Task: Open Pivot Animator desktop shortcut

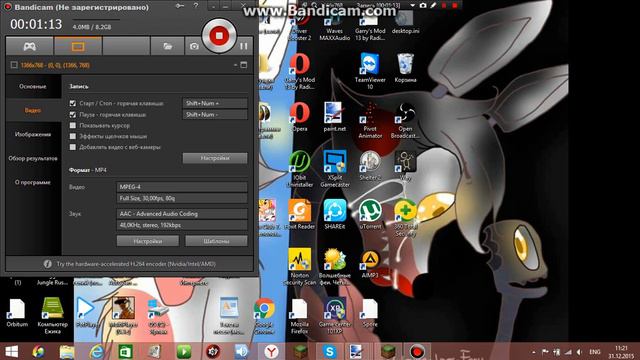Action: (370, 120)
